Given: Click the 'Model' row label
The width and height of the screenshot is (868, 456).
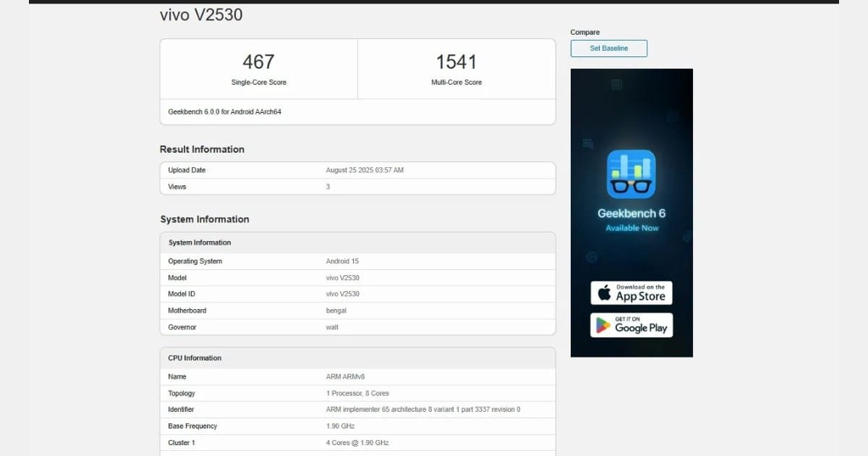Looking at the screenshot, I should coord(177,278).
